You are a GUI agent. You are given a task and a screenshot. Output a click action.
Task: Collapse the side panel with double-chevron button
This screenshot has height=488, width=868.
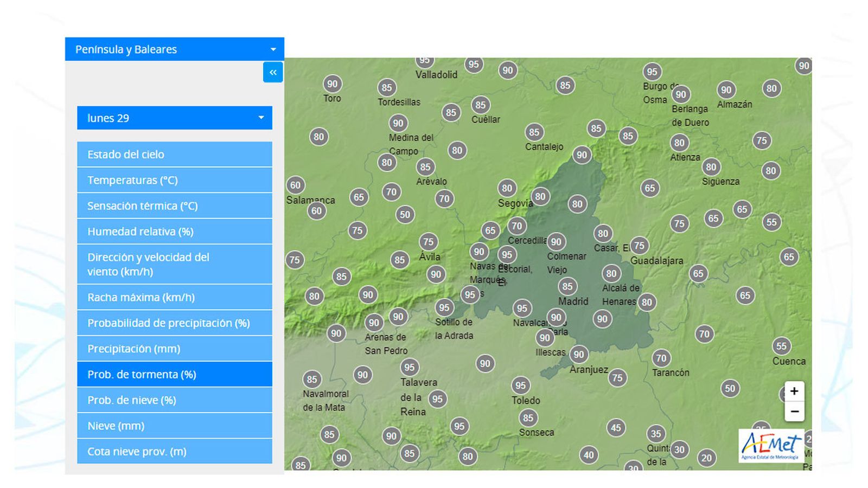(273, 72)
